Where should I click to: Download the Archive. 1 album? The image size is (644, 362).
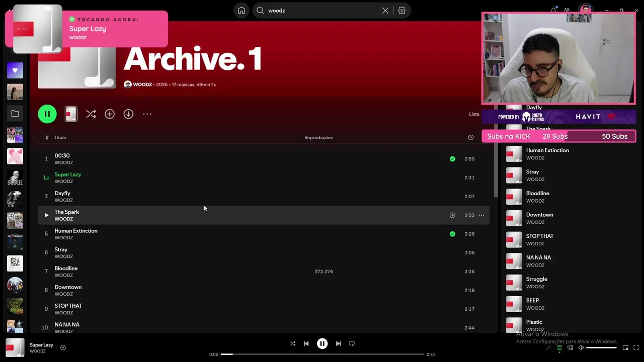point(128,114)
